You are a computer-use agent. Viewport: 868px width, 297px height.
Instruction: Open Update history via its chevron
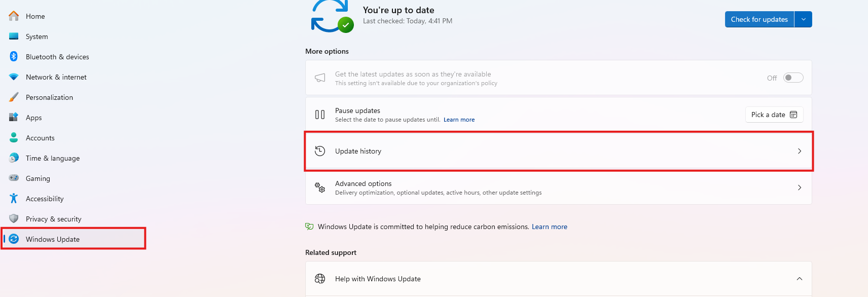point(800,151)
